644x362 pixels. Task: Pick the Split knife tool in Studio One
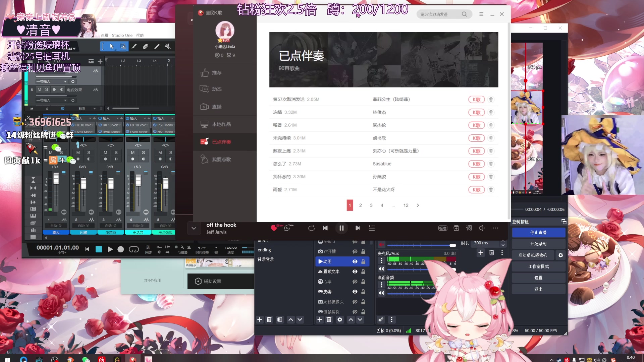(x=134, y=46)
